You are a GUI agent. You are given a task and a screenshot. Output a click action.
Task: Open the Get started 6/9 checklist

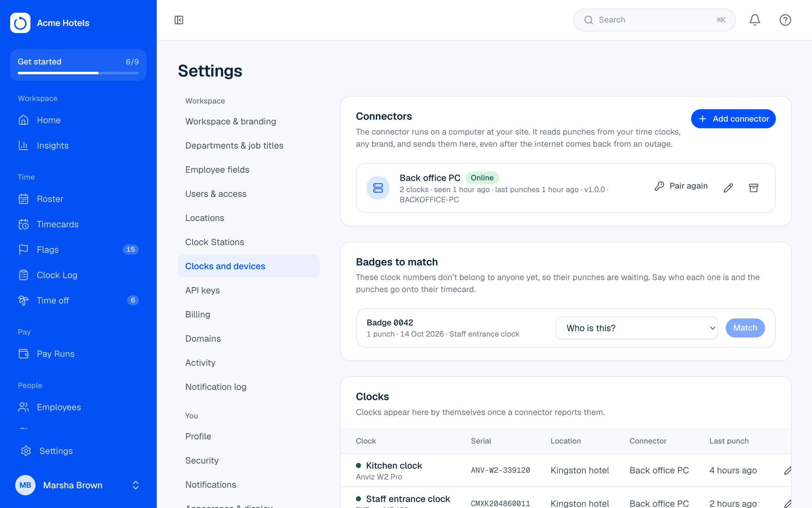(78, 65)
